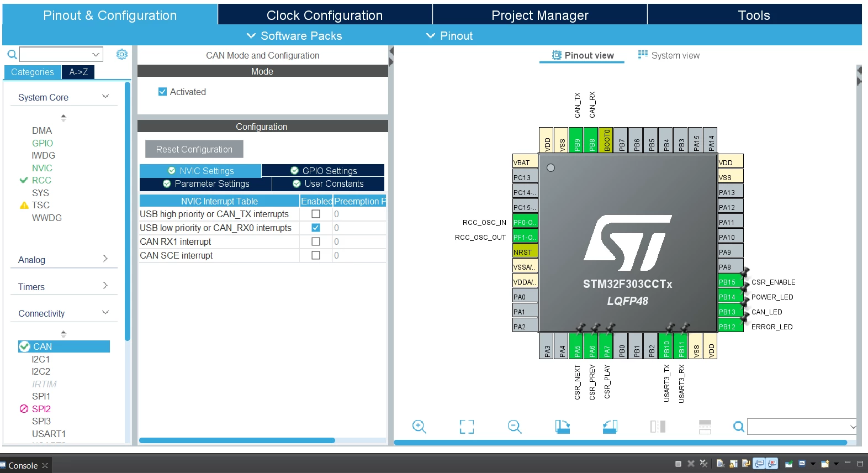Screen dimensions: 868x473
Task: Enable the CAN RX1 interrupt
Action: click(x=316, y=241)
